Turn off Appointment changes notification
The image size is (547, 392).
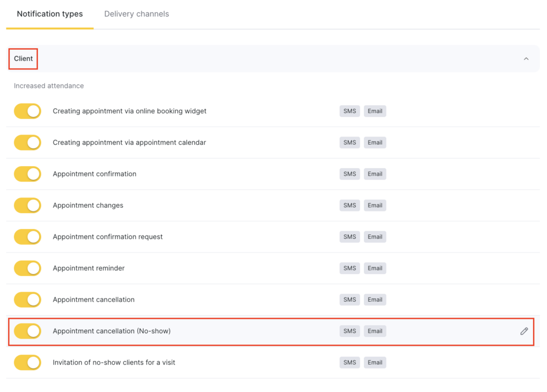[28, 206]
